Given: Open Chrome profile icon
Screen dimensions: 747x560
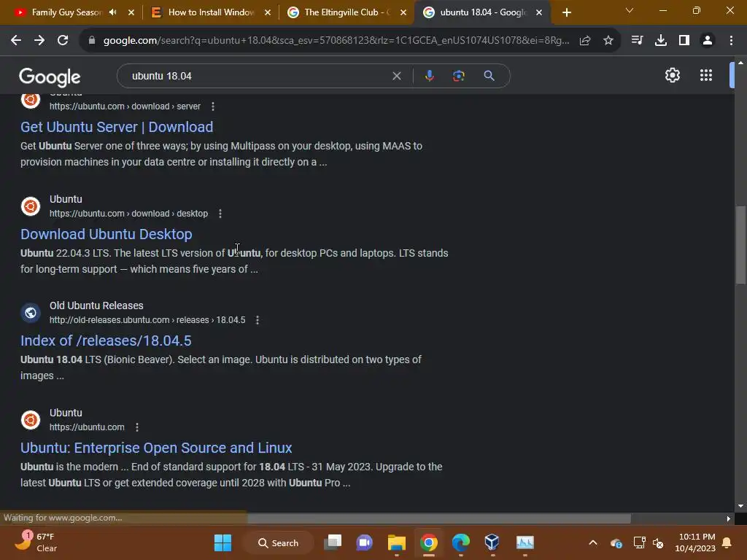Looking at the screenshot, I should tap(708, 41).
